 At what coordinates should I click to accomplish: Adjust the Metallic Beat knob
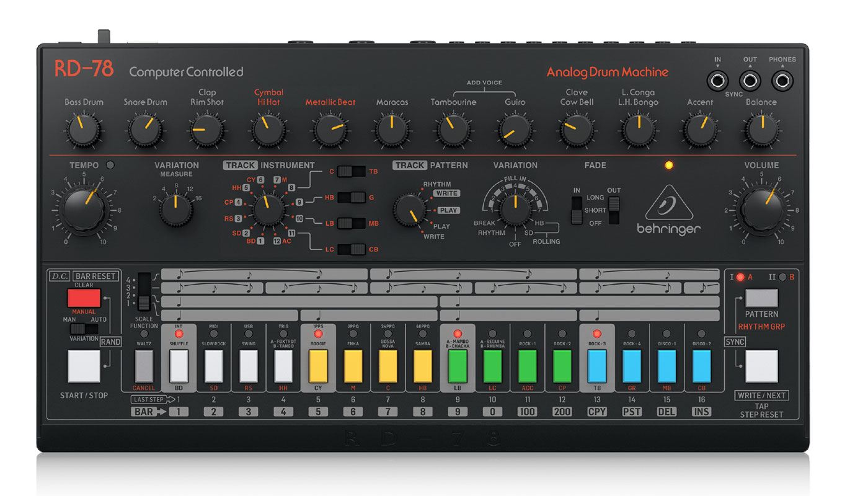tap(330, 130)
